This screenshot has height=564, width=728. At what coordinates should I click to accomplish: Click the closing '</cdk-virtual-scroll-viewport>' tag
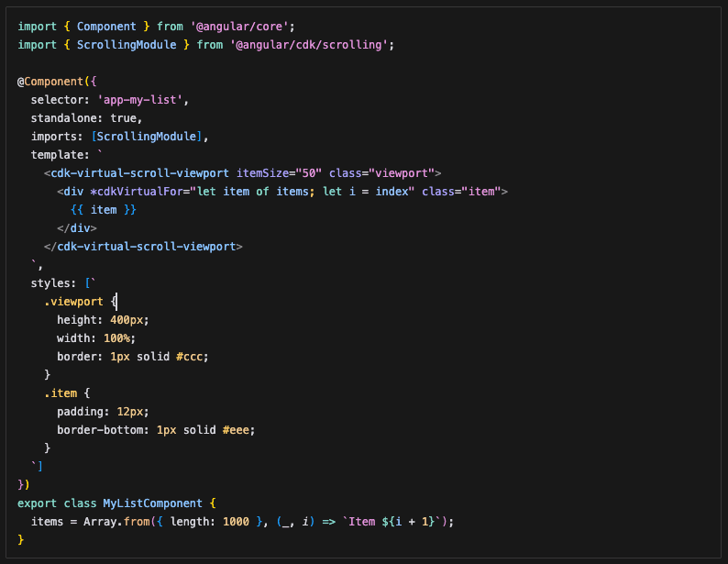point(143,247)
